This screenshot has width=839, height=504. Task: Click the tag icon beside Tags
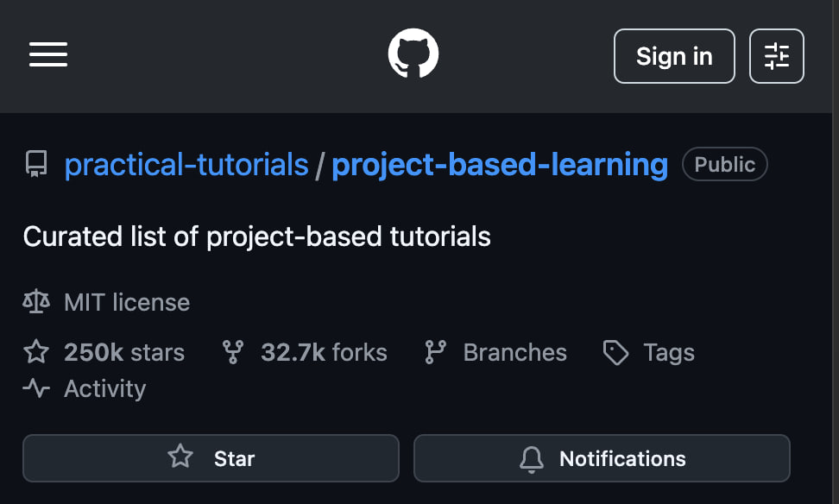[x=615, y=352]
